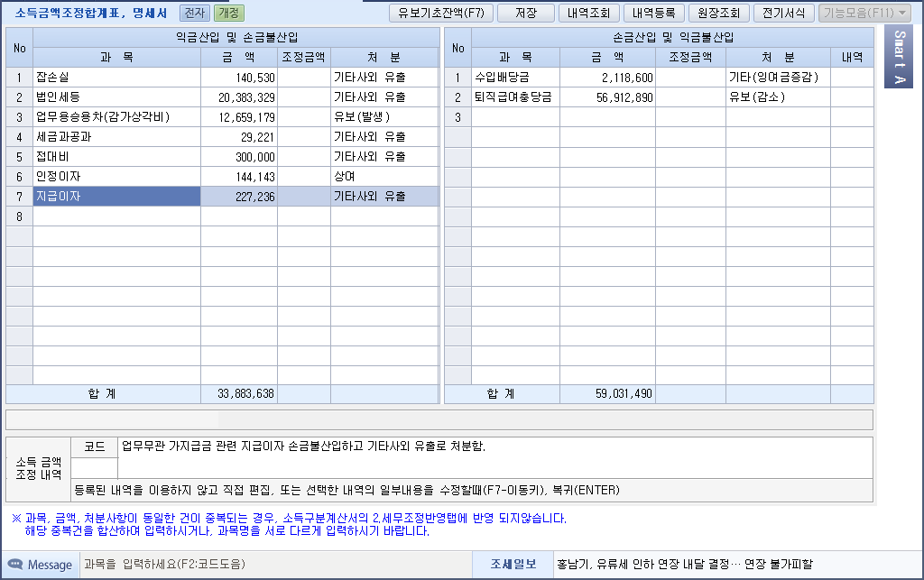The height and width of the screenshot is (580, 924).
Task: Click the 조세일보 label
Action: [x=513, y=564]
